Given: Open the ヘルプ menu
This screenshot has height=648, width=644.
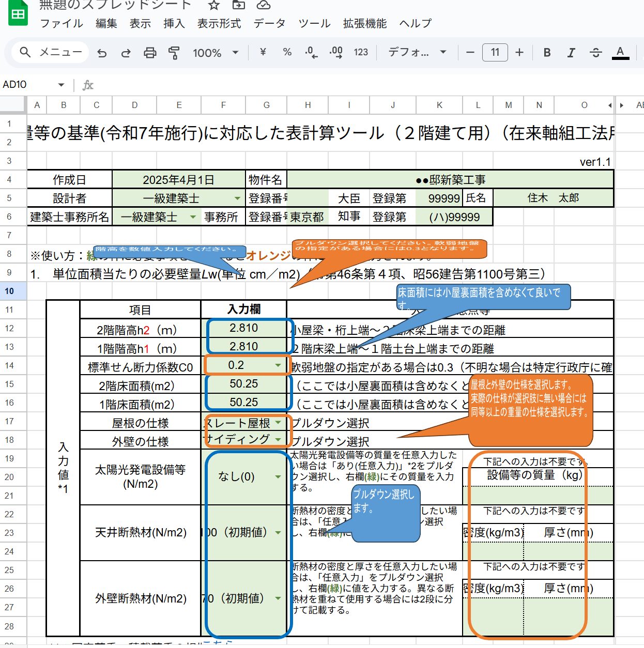Looking at the screenshot, I should tap(416, 23).
